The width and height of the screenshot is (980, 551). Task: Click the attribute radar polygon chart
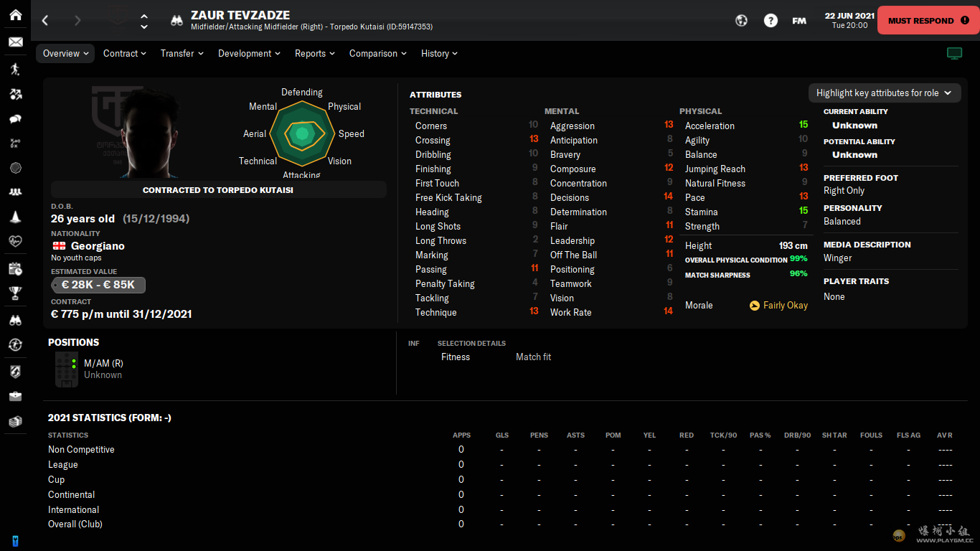pos(302,134)
